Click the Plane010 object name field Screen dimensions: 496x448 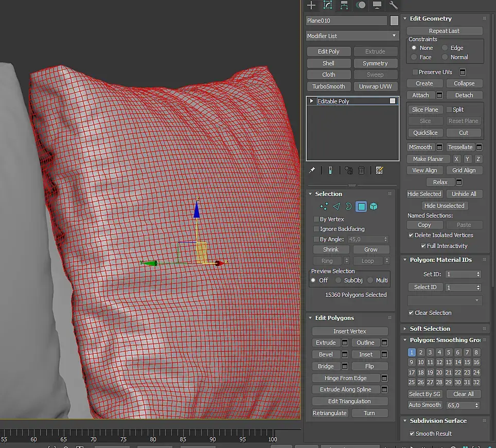(x=346, y=21)
